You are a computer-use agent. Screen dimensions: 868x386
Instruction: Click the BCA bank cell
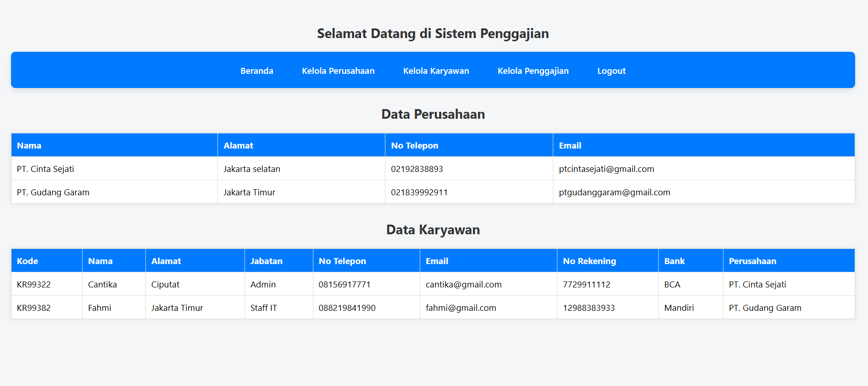pyautogui.click(x=691, y=284)
